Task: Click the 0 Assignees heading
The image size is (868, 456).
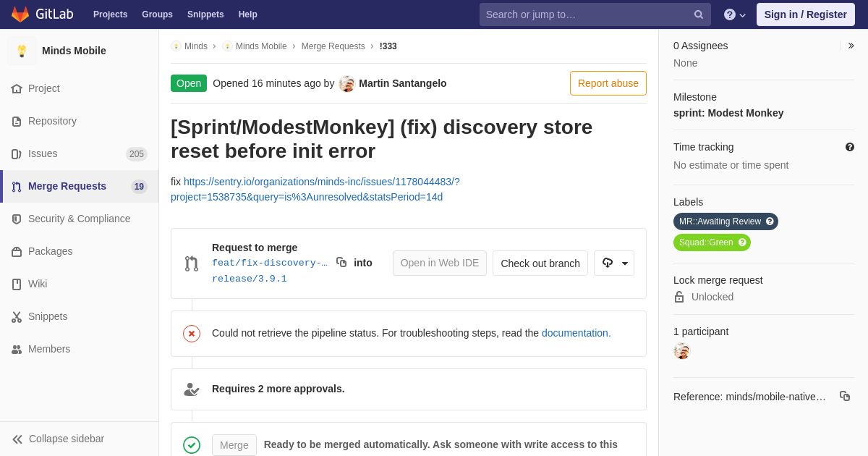Action: click(x=701, y=46)
